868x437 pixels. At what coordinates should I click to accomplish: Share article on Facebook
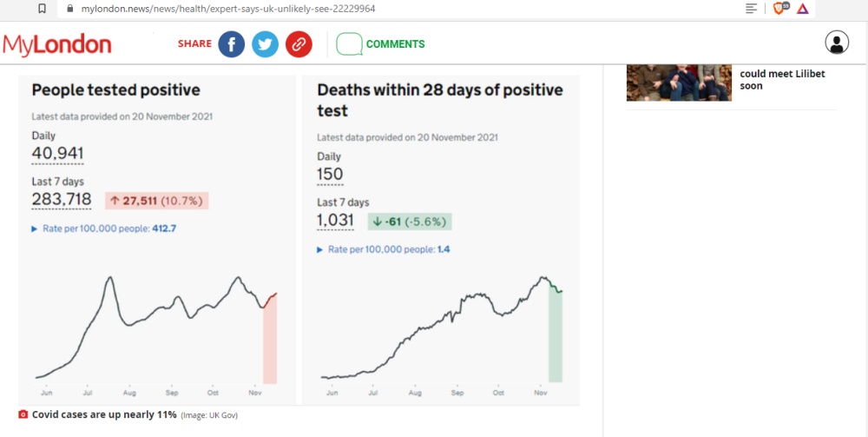[231, 44]
